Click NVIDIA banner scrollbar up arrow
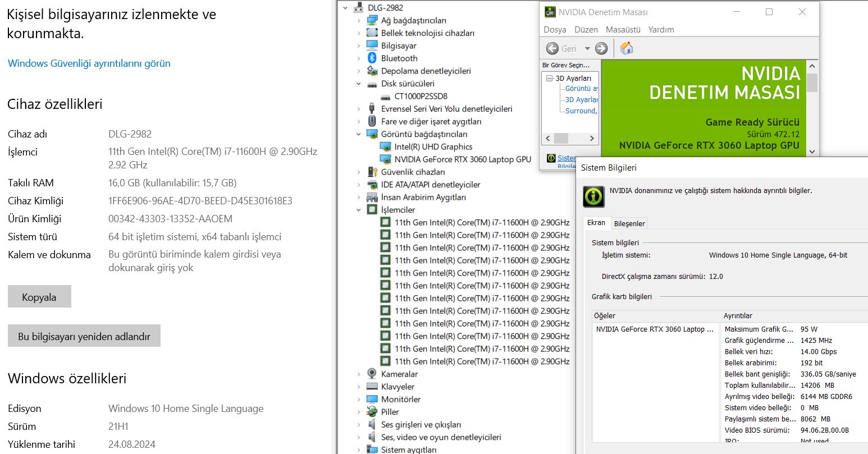 point(812,66)
